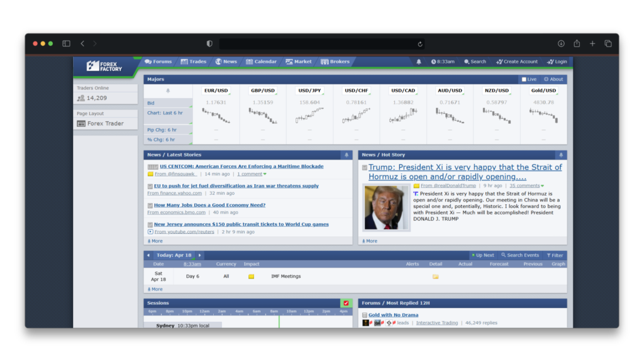
Task: Open US CENTCOM maritime blockade story
Action: [241, 166]
